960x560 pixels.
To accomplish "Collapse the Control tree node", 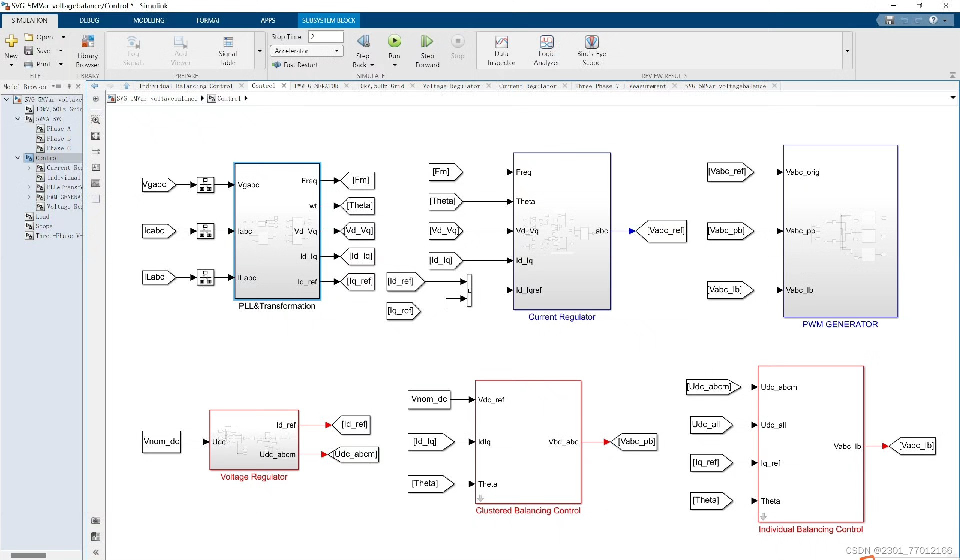I will coord(18,158).
